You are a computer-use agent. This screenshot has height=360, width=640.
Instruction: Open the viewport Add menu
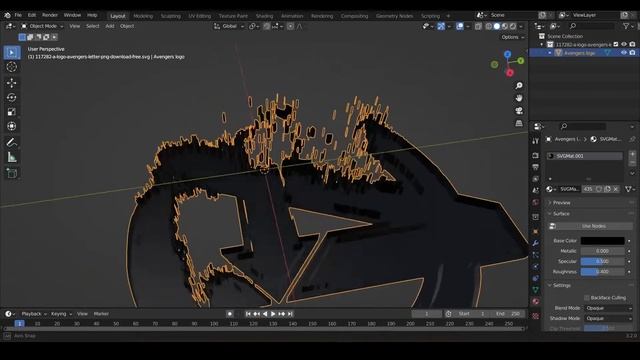tap(110, 26)
